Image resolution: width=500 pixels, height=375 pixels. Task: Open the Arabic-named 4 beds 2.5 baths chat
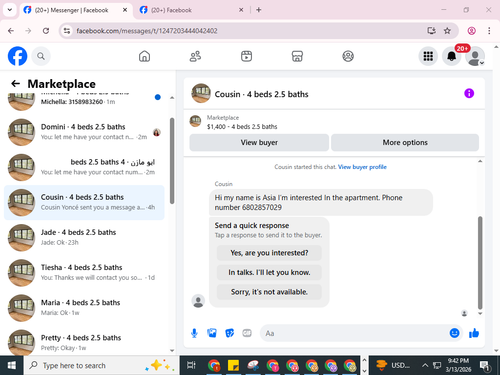click(84, 167)
